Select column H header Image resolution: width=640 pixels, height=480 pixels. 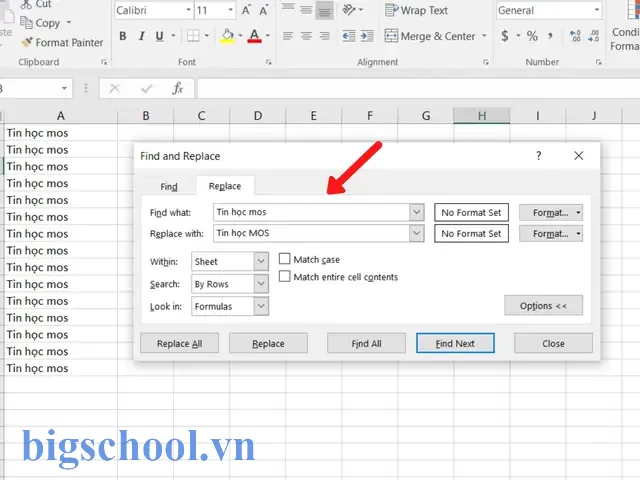[482, 116]
